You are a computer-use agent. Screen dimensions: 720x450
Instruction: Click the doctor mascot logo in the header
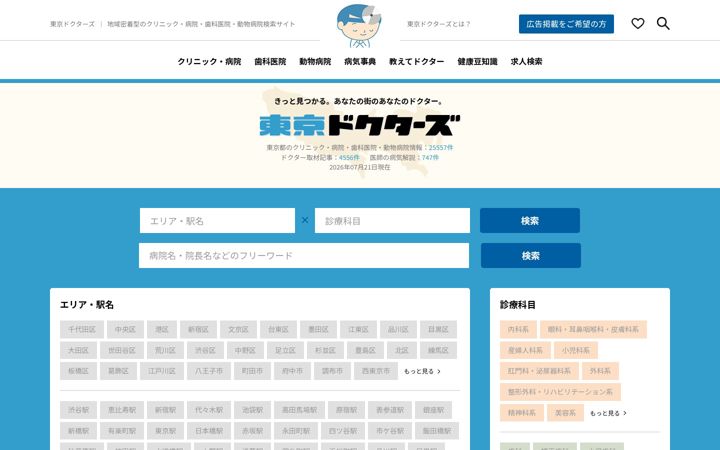(359, 26)
